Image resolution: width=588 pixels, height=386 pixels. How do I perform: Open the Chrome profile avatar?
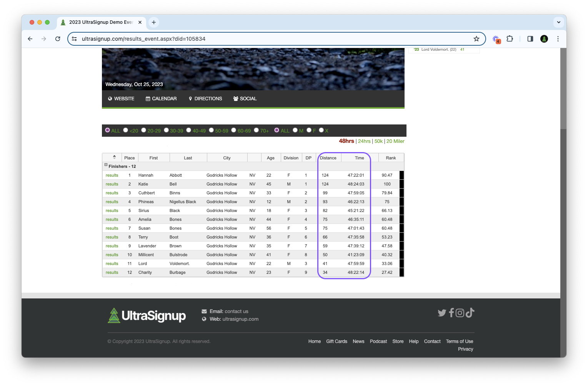544,39
